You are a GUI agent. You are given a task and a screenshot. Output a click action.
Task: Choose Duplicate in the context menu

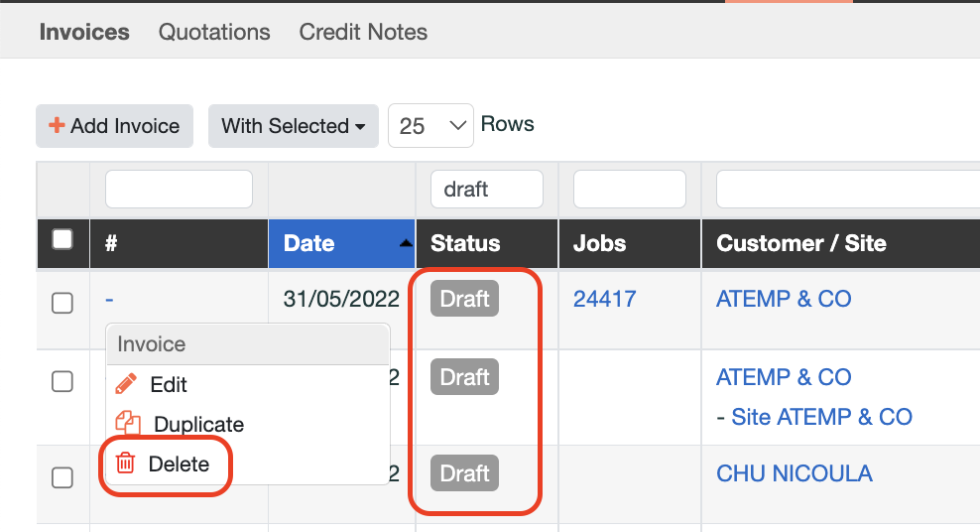(x=198, y=424)
